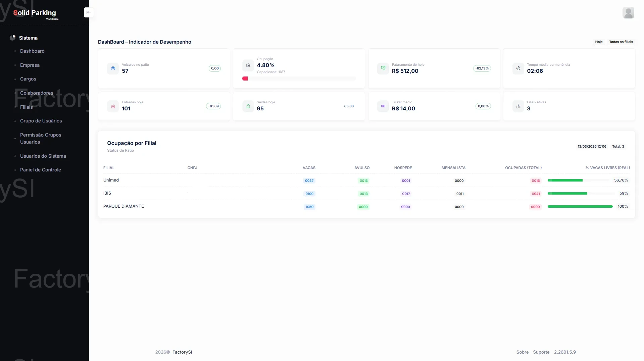Click the 0,00% badge on Ticket médio
This screenshot has width=644, height=361.
click(x=483, y=106)
